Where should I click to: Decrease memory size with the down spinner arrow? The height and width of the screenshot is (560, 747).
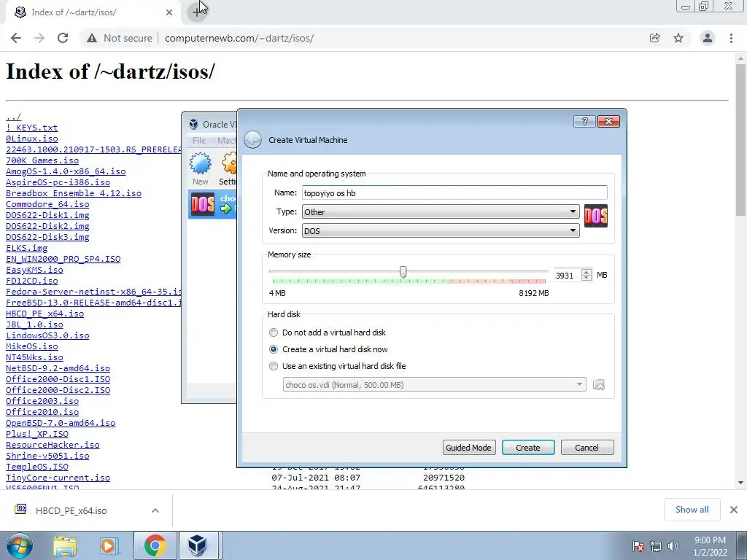tap(587, 278)
